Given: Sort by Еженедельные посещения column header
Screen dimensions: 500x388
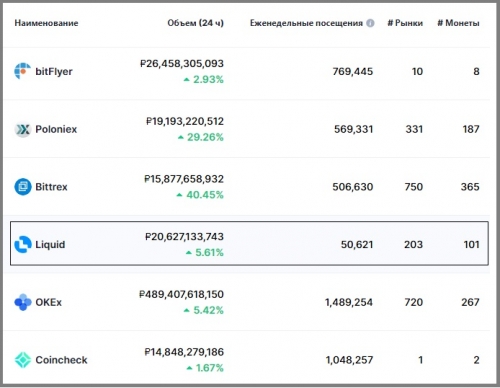Looking at the screenshot, I should pyautogui.click(x=306, y=23).
